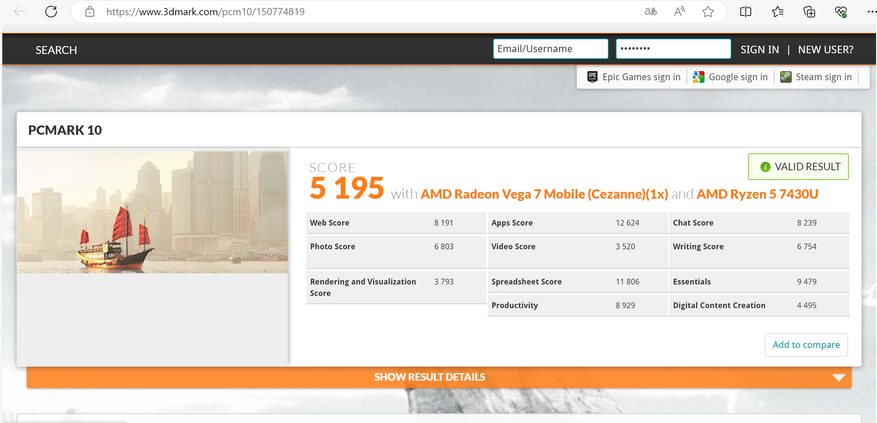The height and width of the screenshot is (423, 877).
Task: Select the Apps Score row
Action: coord(577,223)
